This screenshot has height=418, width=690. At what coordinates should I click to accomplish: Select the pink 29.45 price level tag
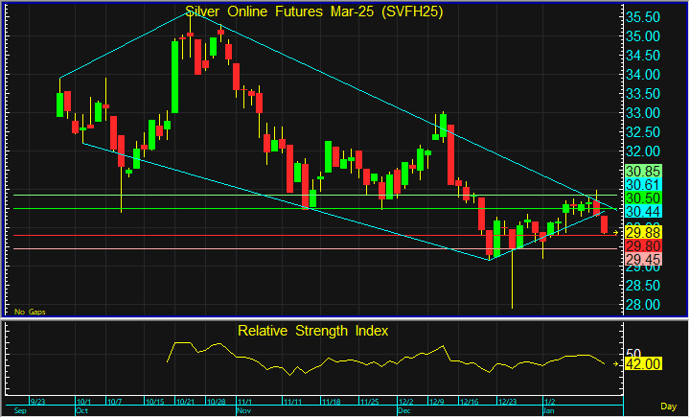(x=643, y=260)
